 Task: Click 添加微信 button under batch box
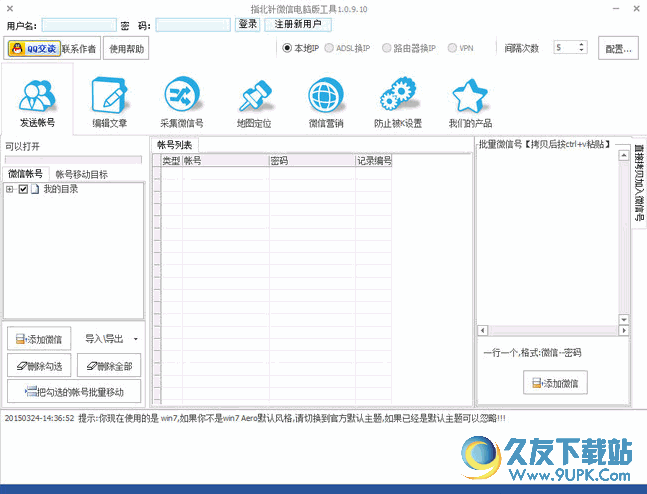pyautogui.click(x=555, y=383)
